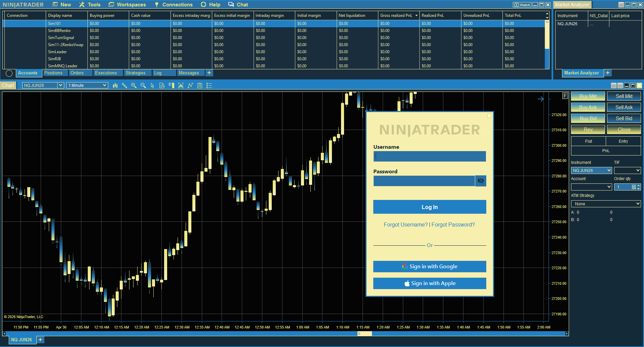
Task: Open the Tools menu
Action: 90,5
